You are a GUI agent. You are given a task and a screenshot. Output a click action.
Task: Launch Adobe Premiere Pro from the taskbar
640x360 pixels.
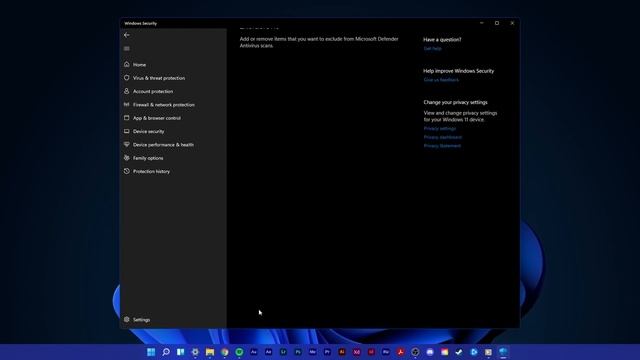coord(327,352)
